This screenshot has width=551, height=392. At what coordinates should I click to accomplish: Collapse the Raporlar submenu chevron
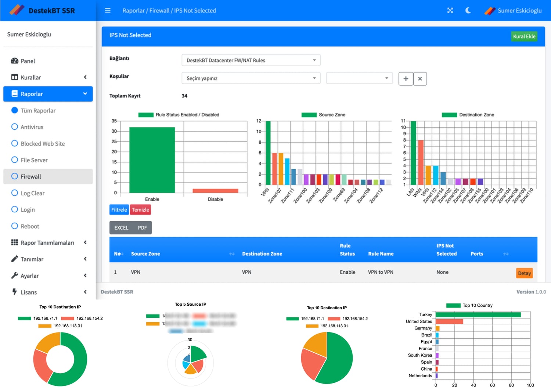tap(85, 94)
